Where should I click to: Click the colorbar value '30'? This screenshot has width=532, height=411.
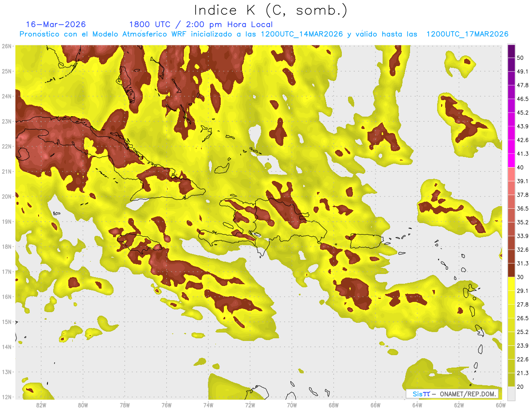520,277
